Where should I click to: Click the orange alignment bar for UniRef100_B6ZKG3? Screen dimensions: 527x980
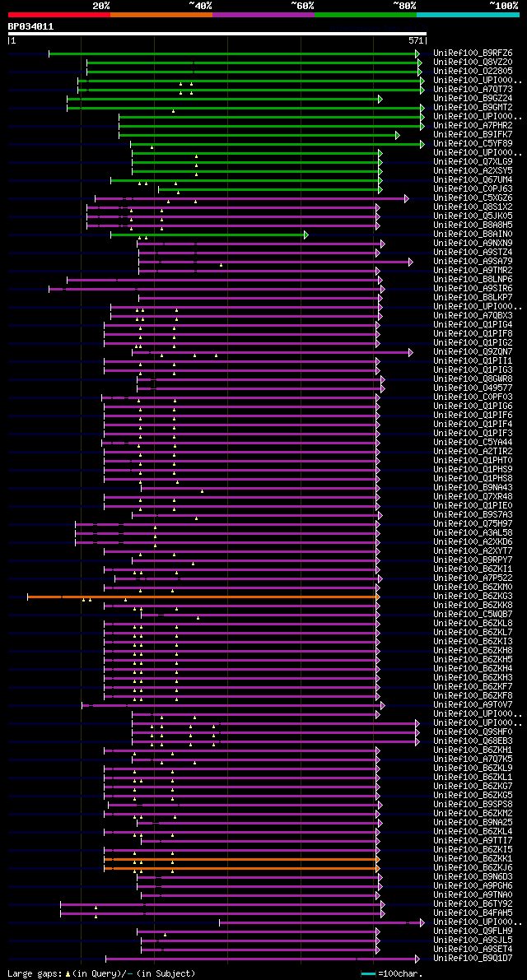[203, 597]
